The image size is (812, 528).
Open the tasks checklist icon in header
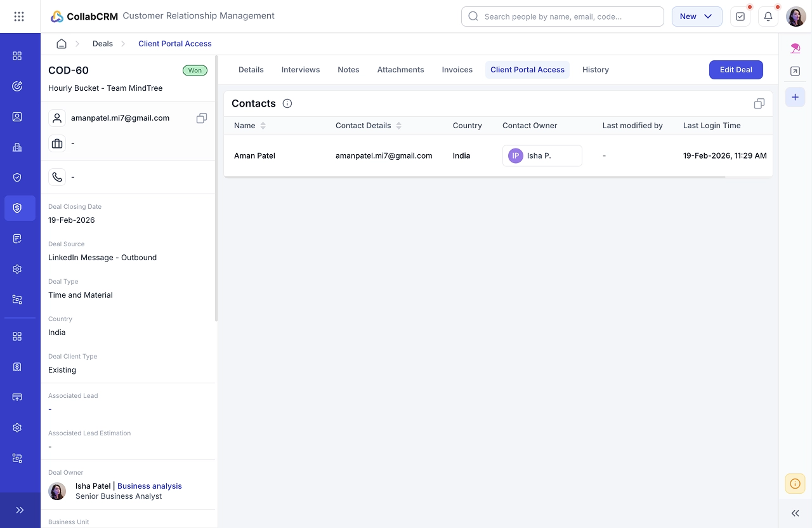[740, 16]
